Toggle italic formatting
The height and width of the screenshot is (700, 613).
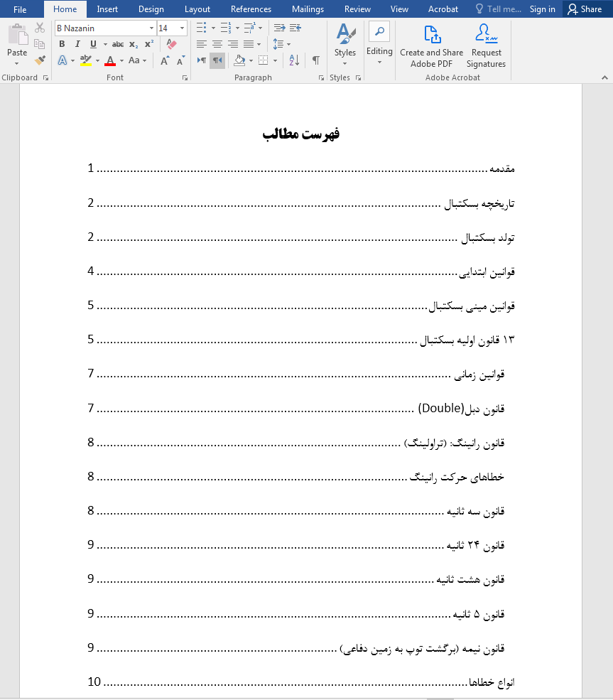77,43
